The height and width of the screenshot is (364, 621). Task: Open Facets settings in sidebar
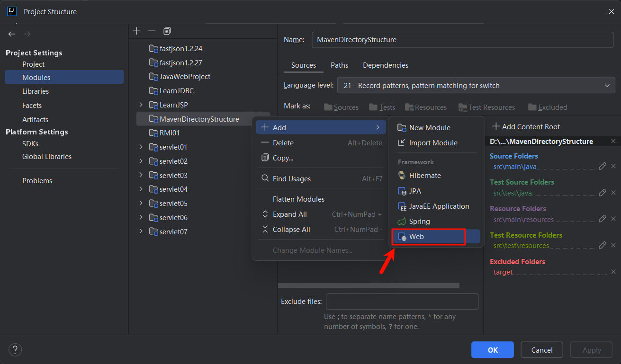[32, 105]
